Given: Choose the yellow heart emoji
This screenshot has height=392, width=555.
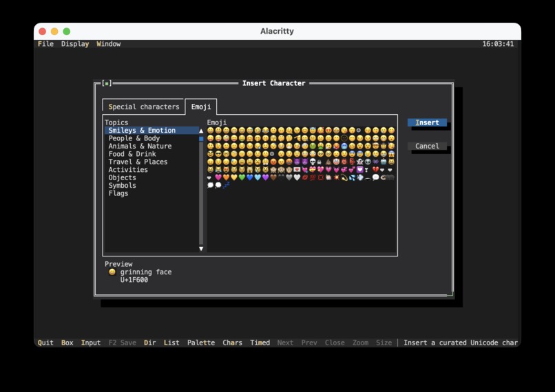Looking at the screenshot, I should click(234, 177).
